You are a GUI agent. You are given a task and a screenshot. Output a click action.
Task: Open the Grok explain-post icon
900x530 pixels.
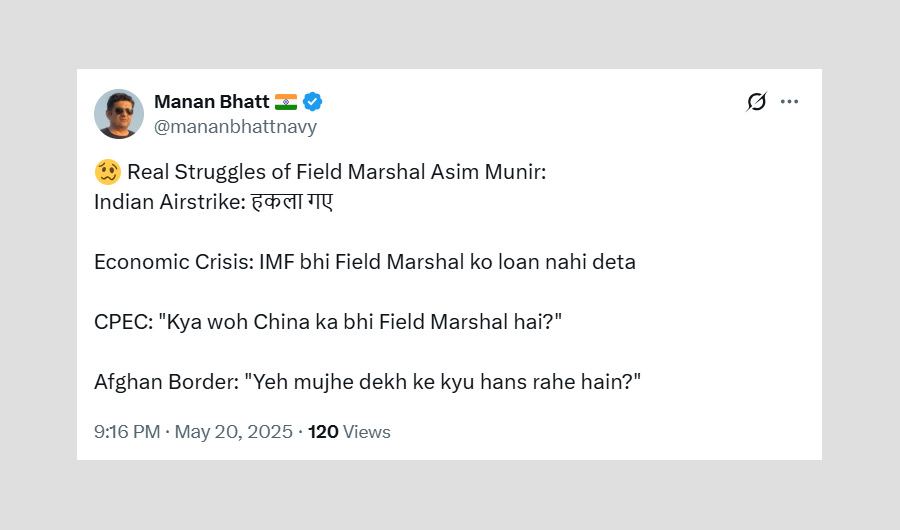click(x=757, y=102)
